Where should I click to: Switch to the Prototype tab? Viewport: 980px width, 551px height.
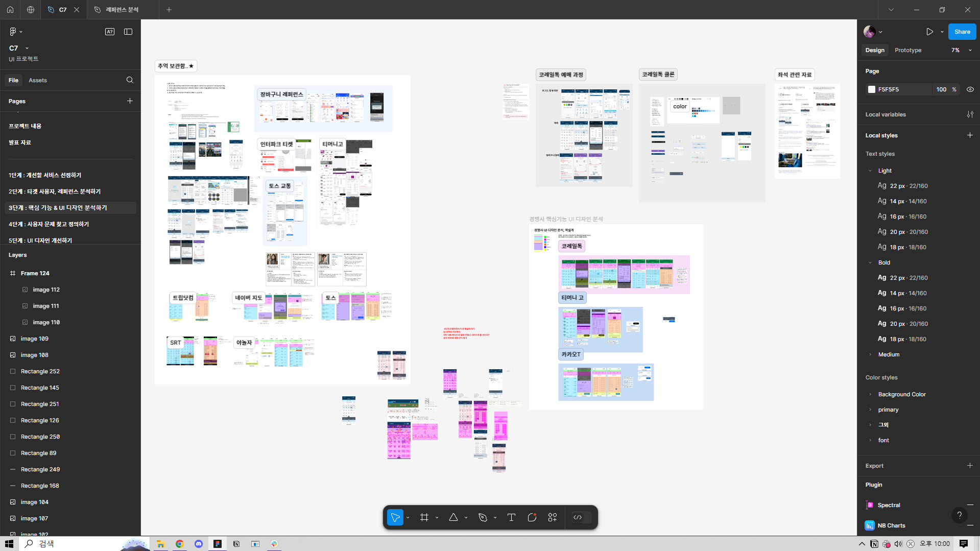tap(908, 50)
